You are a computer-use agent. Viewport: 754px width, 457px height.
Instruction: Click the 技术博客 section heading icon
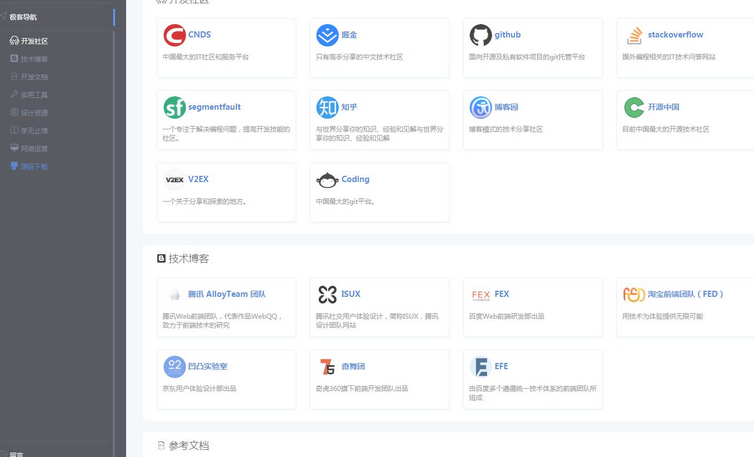pyautogui.click(x=162, y=259)
